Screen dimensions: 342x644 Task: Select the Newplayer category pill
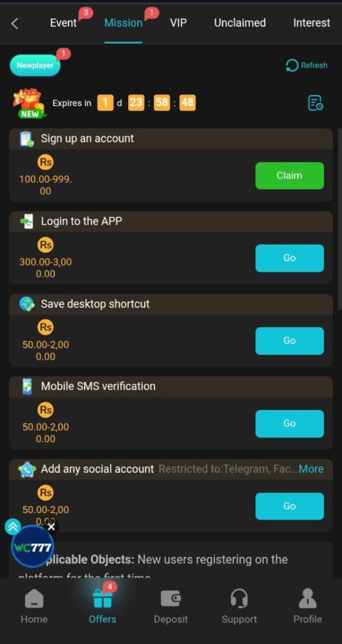point(35,65)
